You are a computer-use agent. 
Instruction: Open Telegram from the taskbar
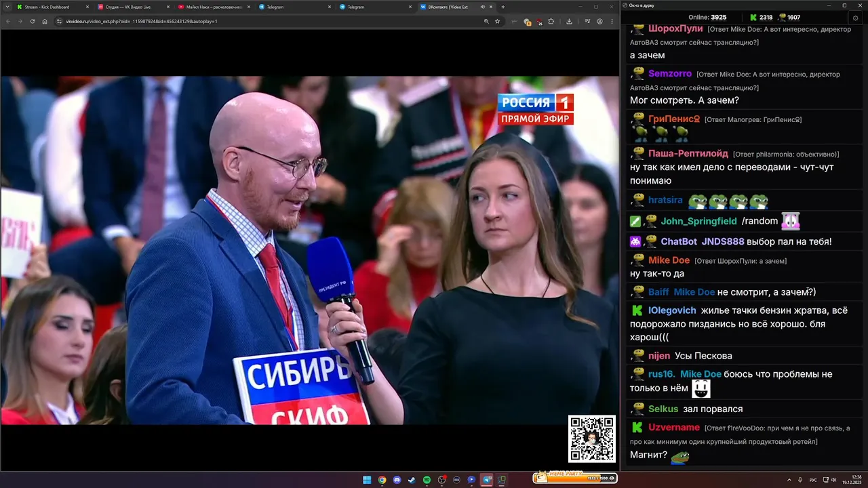(487, 480)
